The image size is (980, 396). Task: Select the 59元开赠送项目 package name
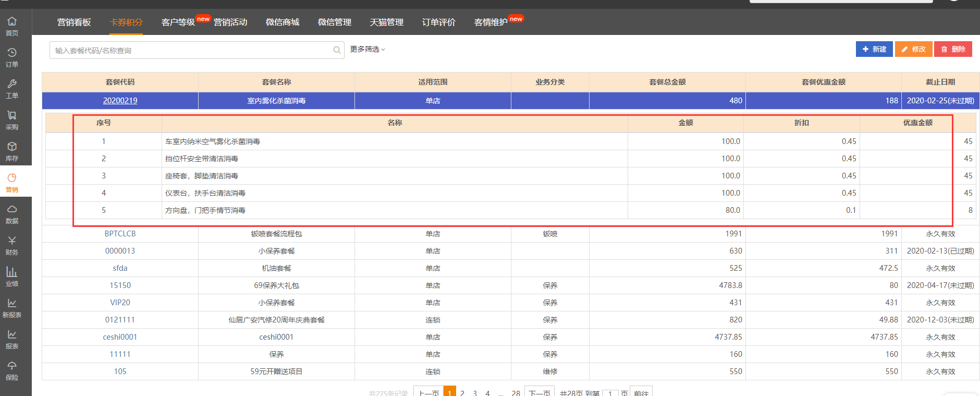point(276,371)
